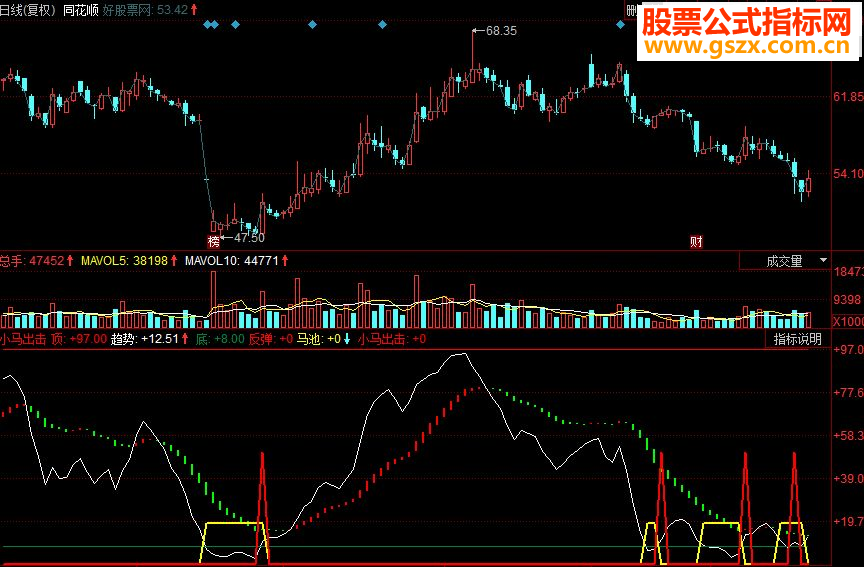
Task: Click the 68.35 high price label
Action: 501,31
